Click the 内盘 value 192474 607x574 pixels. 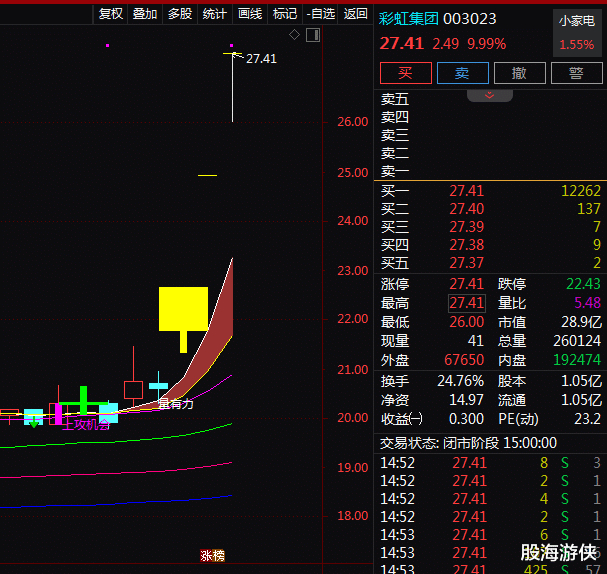click(577, 360)
